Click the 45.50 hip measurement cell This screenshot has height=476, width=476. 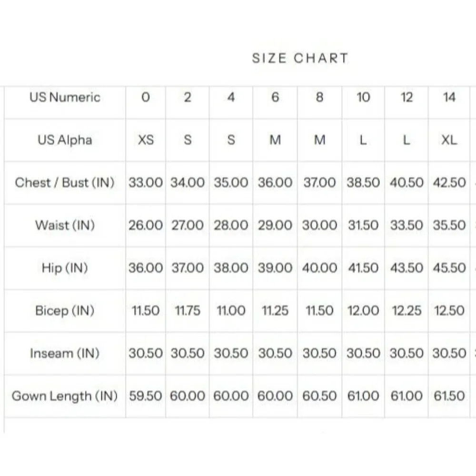click(449, 268)
